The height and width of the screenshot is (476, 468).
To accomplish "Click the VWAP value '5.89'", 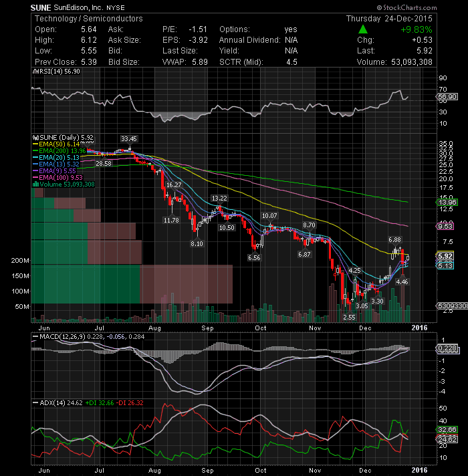I will pos(200,62).
